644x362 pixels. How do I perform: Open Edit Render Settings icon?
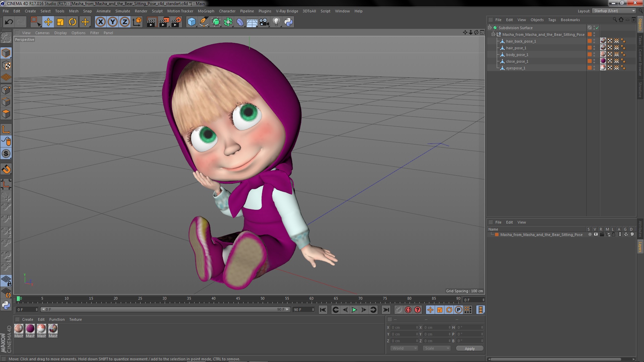(x=176, y=22)
